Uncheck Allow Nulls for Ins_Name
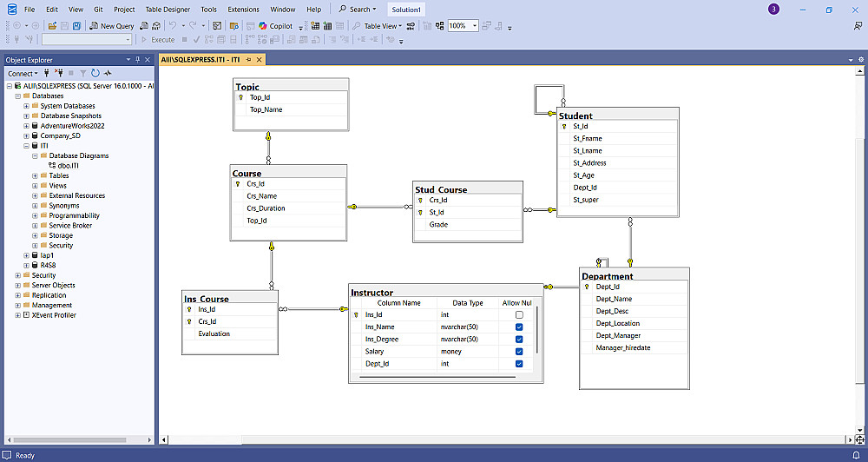868x462 pixels. pos(519,327)
